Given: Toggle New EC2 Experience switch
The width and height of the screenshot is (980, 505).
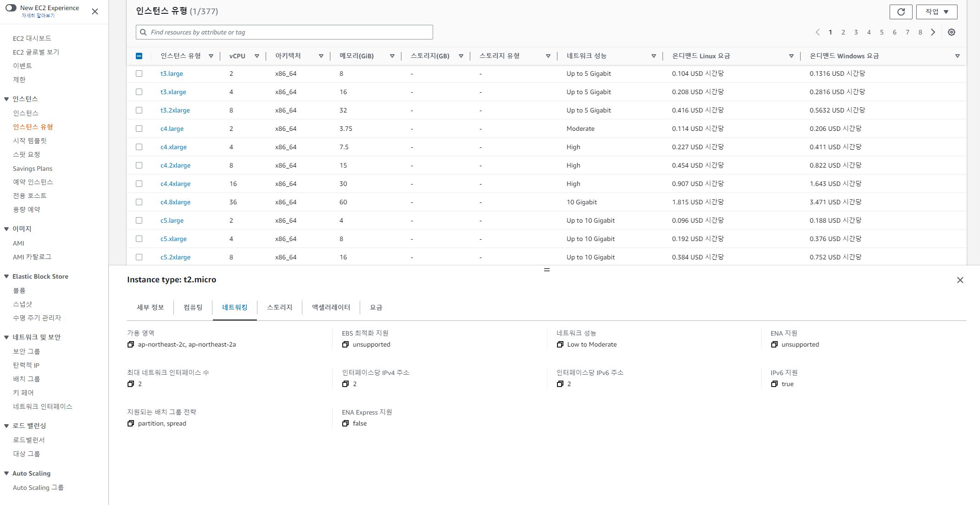Looking at the screenshot, I should tap(11, 8).
